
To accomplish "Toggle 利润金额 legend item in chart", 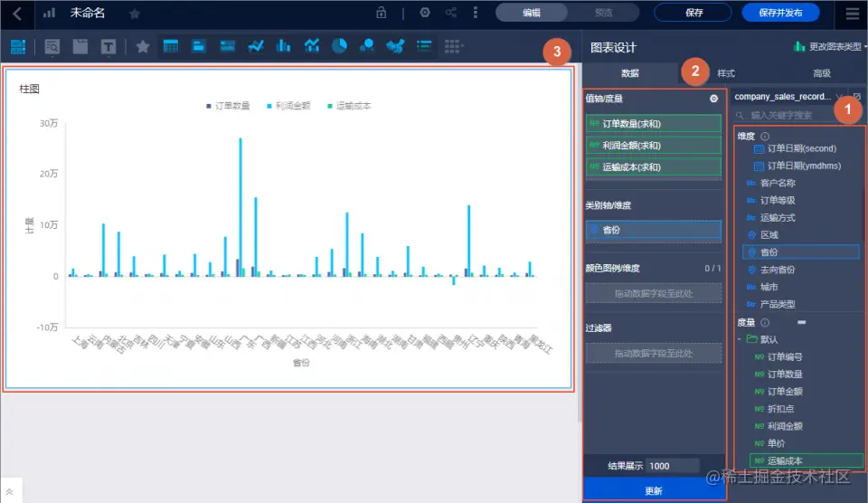I will 288,106.
